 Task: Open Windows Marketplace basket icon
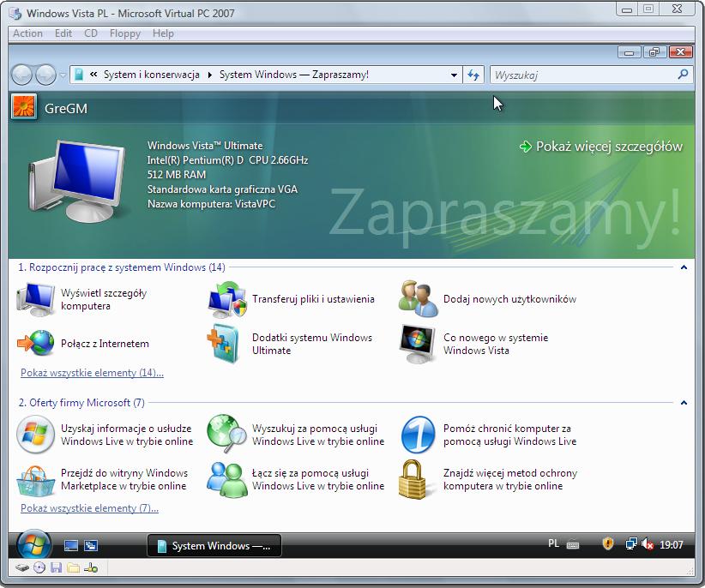35,481
